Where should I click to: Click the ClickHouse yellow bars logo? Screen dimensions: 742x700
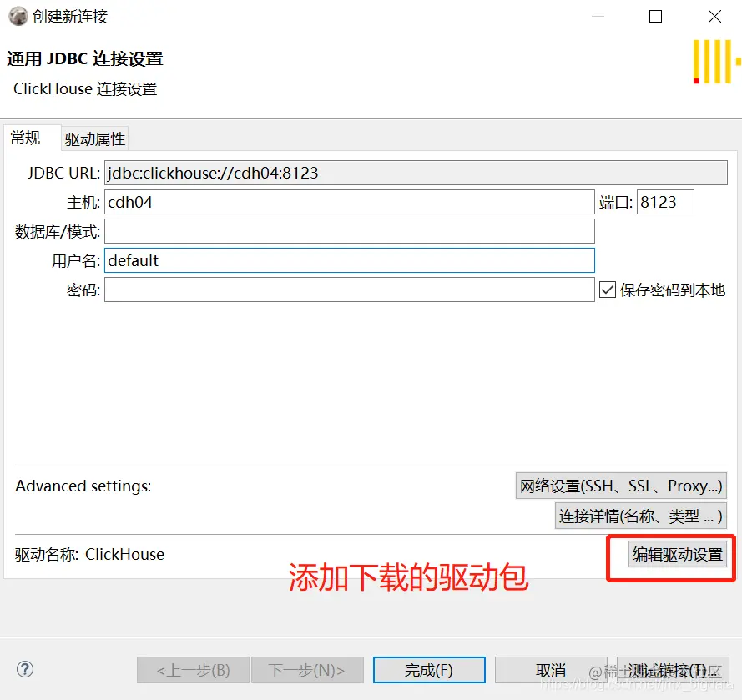coord(716,62)
